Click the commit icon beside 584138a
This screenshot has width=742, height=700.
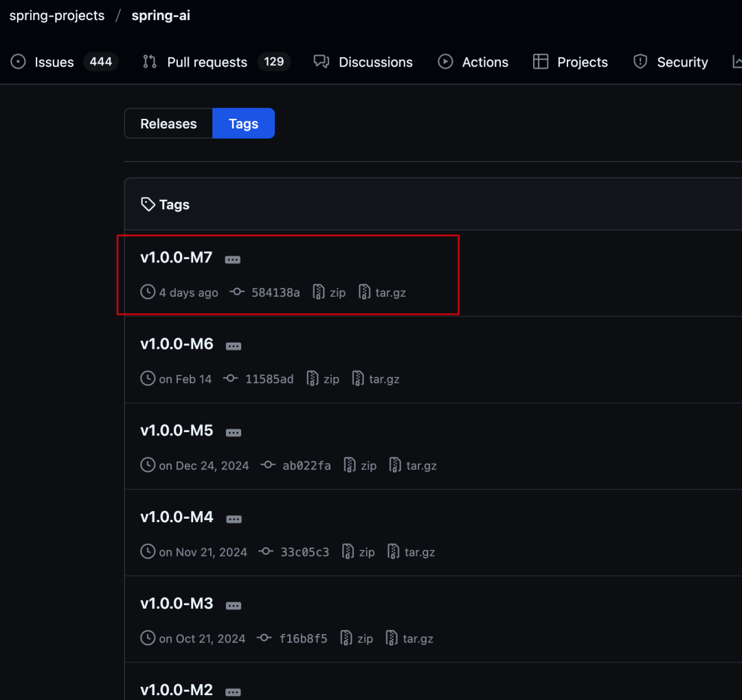(x=237, y=292)
